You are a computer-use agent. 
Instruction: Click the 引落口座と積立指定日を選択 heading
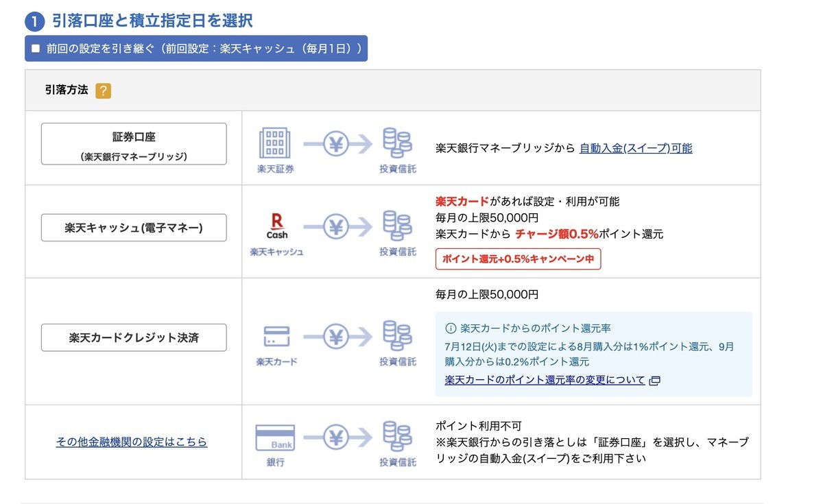point(152,21)
